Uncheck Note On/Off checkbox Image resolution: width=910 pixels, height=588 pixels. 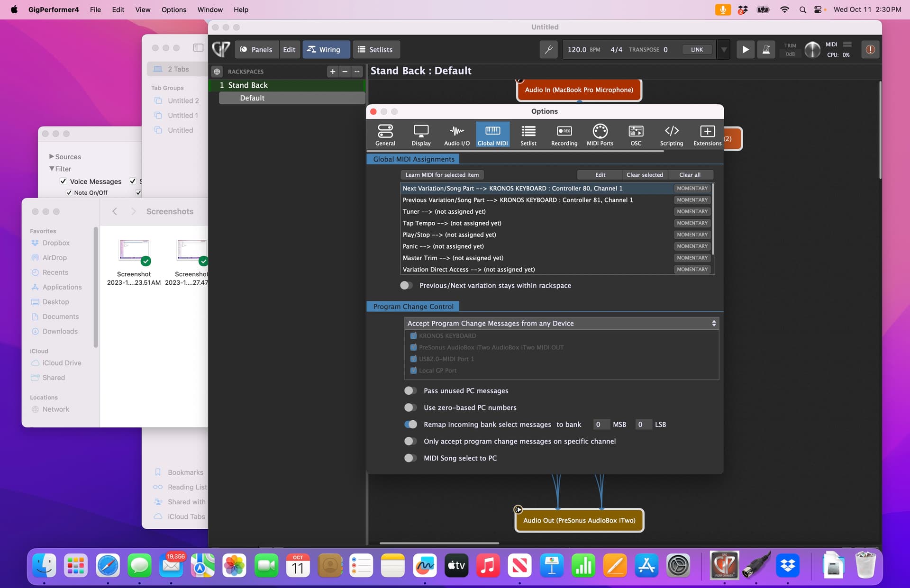69,192
